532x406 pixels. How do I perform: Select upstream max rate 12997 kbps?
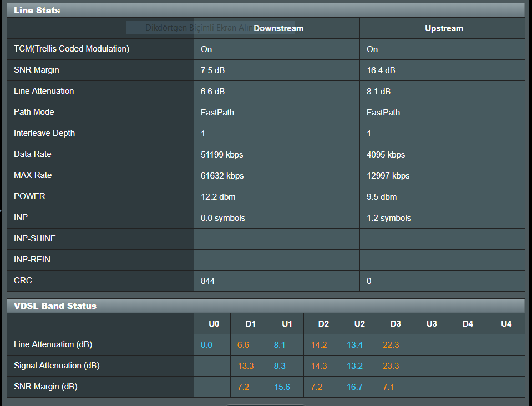tap(388, 176)
